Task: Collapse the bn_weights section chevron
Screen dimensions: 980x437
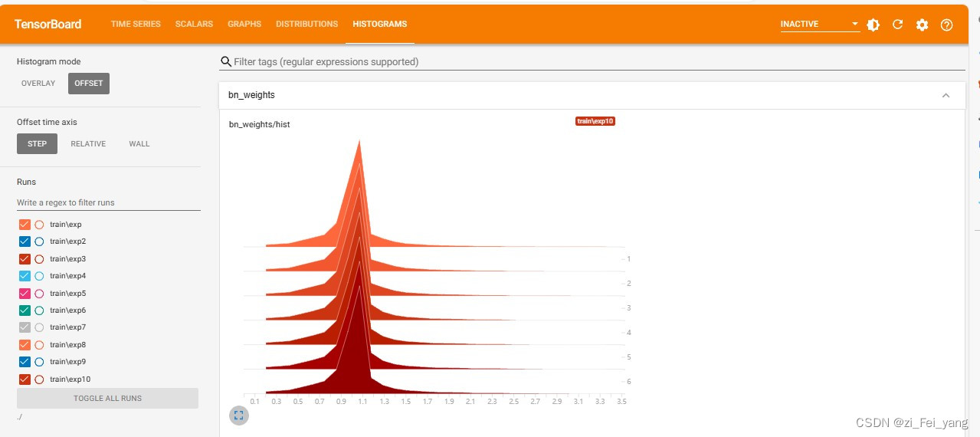Action: (x=946, y=95)
